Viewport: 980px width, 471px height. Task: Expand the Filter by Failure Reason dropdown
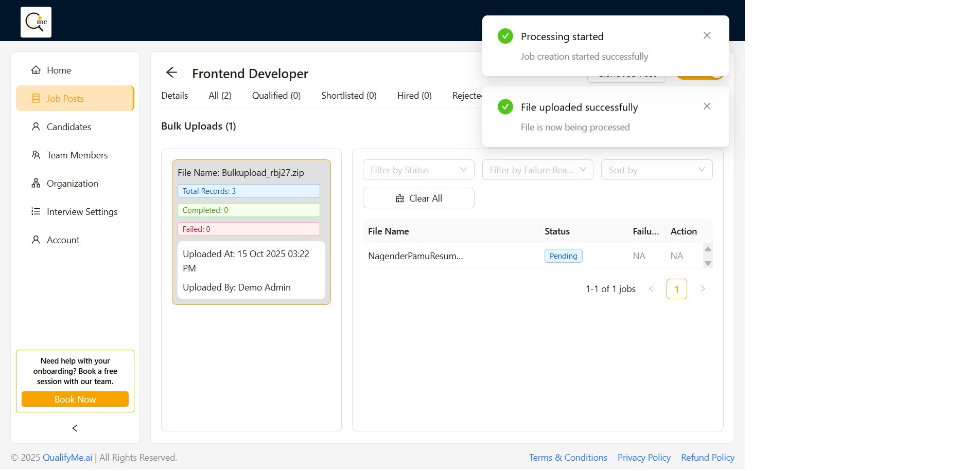pos(537,170)
